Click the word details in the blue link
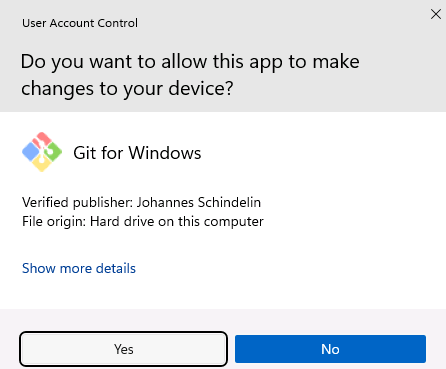The width and height of the screenshot is (446, 369). click(x=116, y=268)
